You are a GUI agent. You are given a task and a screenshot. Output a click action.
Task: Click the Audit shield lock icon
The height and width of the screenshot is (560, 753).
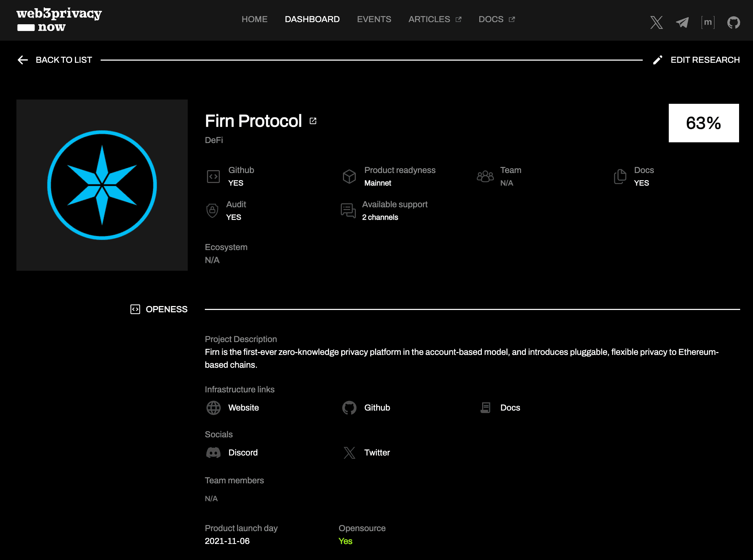pyautogui.click(x=212, y=210)
